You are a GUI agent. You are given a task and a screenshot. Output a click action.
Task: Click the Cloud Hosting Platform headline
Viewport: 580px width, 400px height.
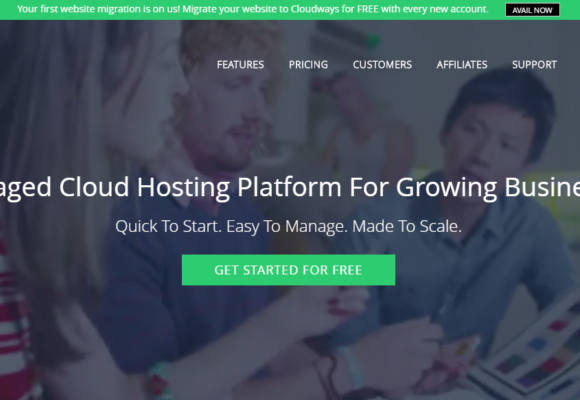coord(290,187)
